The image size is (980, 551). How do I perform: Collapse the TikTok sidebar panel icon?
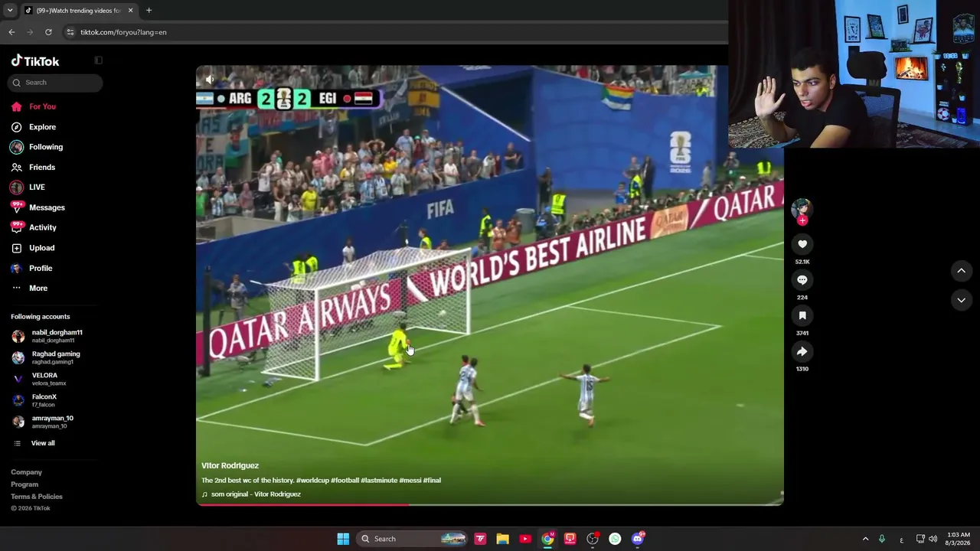(x=98, y=60)
